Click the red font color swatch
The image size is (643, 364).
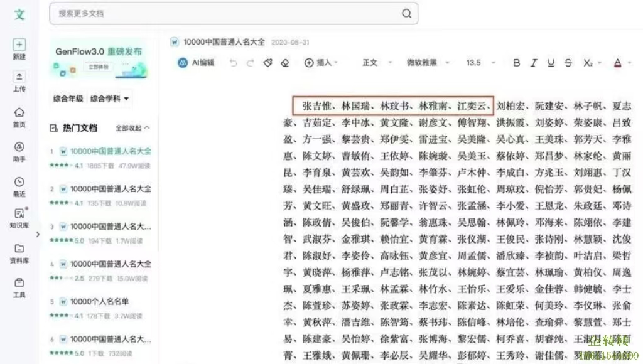tap(617, 63)
